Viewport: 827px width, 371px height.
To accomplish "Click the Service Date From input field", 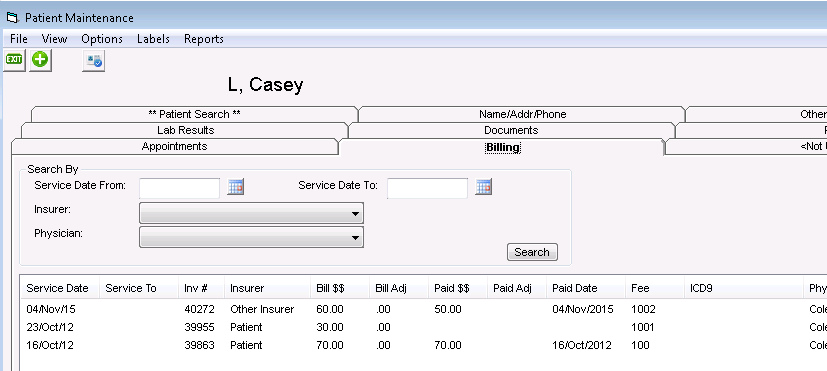I will tap(179, 188).
